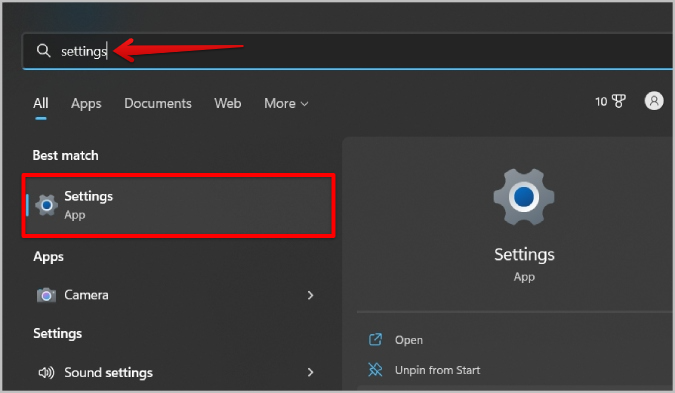This screenshot has height=393, width=675.
Task: Click the Settings section heading above Sound settings
Action: tap(58, 334)
